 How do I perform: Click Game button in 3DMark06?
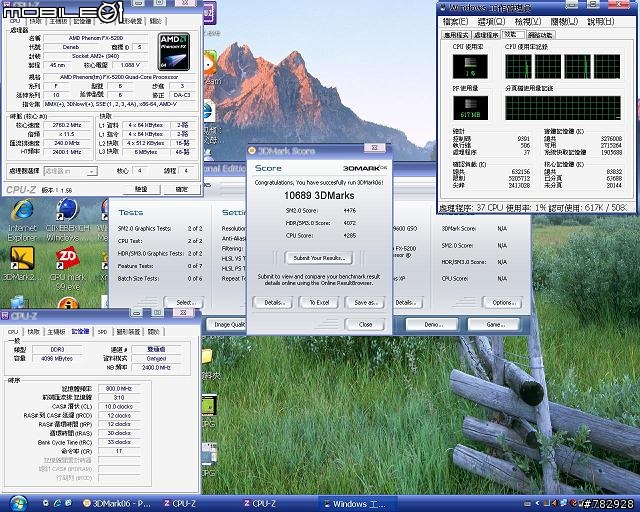coord(493,325)
